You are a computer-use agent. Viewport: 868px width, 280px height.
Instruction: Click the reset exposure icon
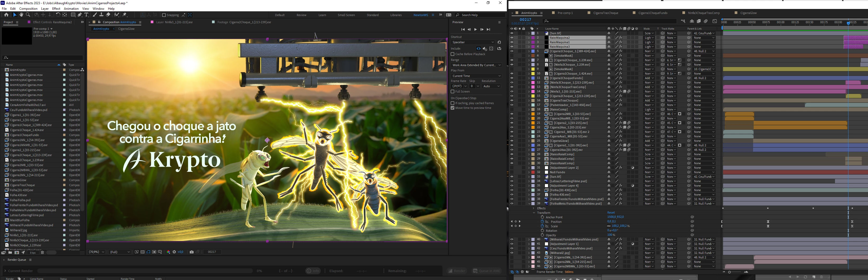[174, 252]
